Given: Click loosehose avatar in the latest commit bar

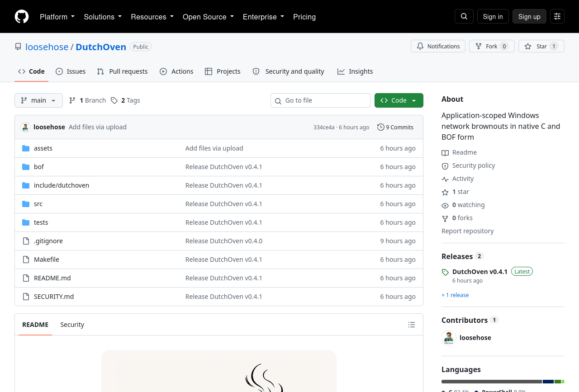Looking at the screenshot, I should 25,127.
